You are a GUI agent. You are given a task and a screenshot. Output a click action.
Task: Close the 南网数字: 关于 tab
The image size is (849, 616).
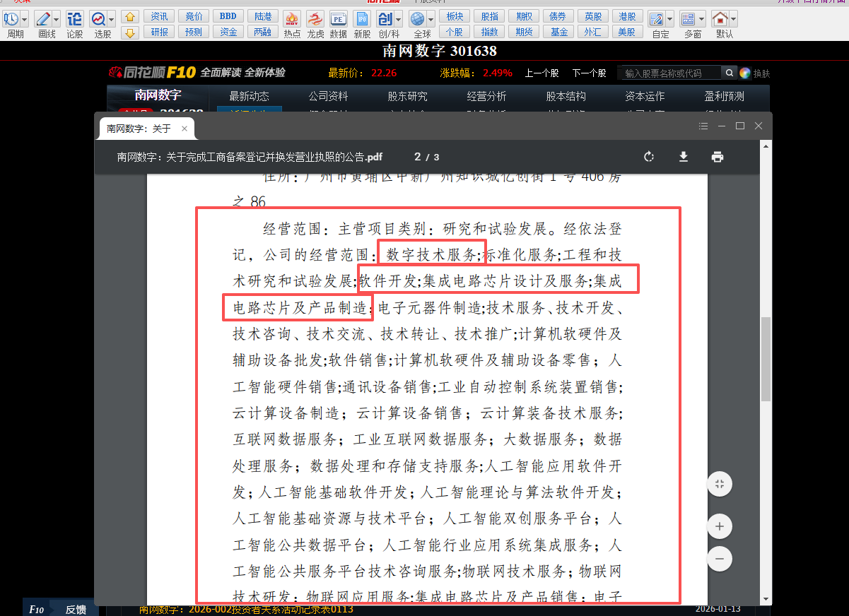click(x=185, y=129)
